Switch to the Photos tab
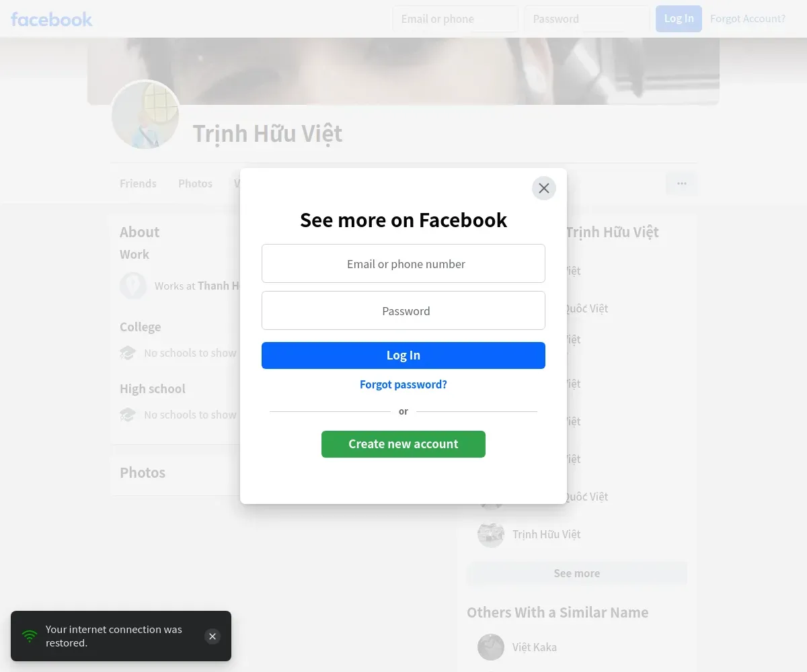This screenshot has width=807, height=672. click(195, 183)
